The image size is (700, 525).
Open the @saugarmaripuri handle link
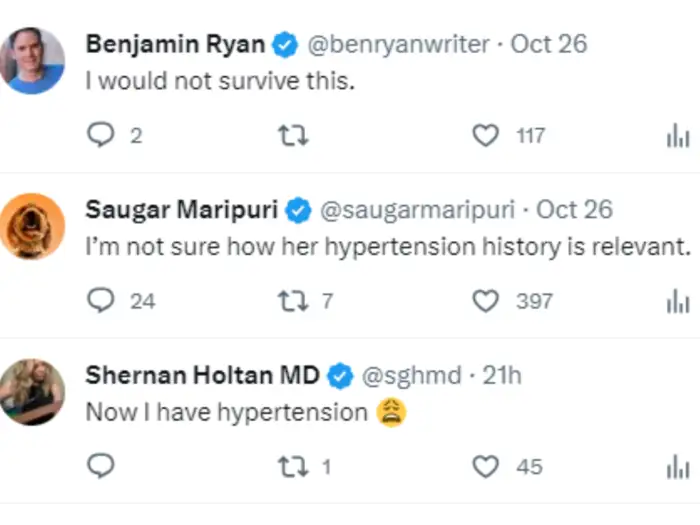(416, 209)
